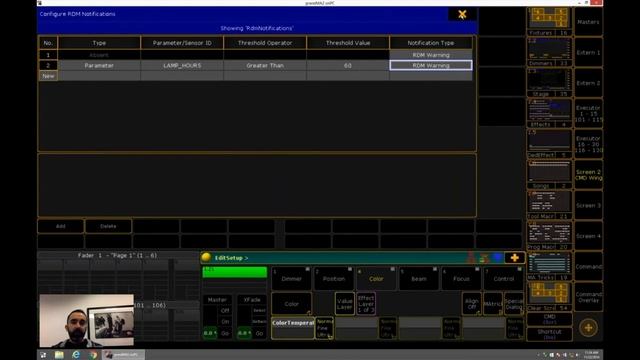The image size is (640, 360).
Task: Open the Effects view thumbnail
Action: pos(549,113)
